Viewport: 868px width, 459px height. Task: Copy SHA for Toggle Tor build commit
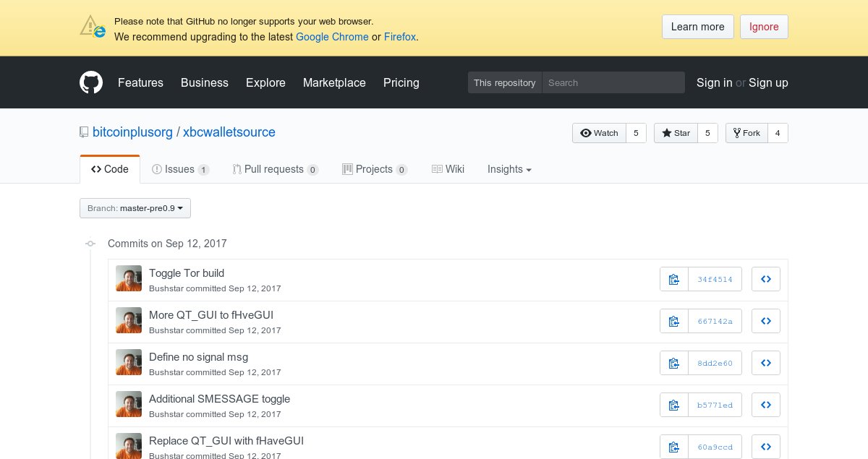click(x=674, y=279)
